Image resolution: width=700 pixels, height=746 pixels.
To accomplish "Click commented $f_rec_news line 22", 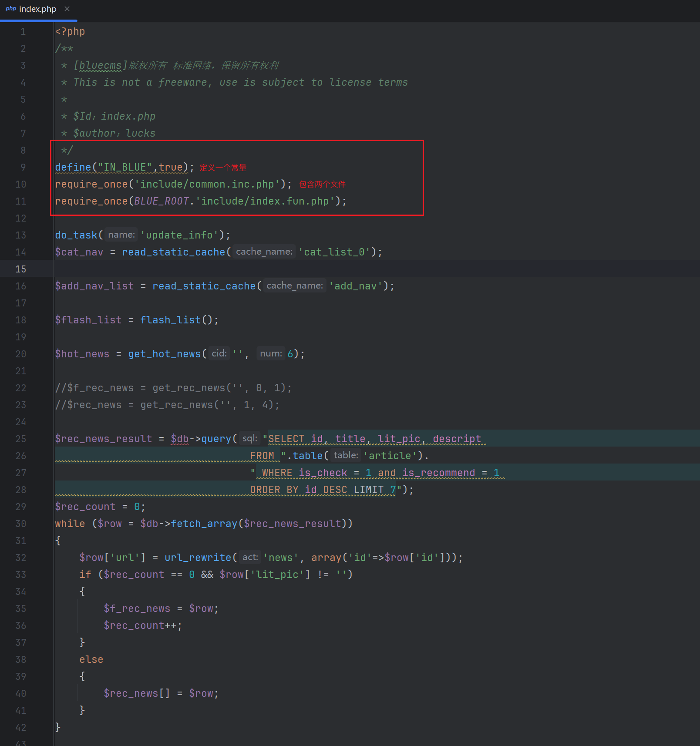I will 173,388.
